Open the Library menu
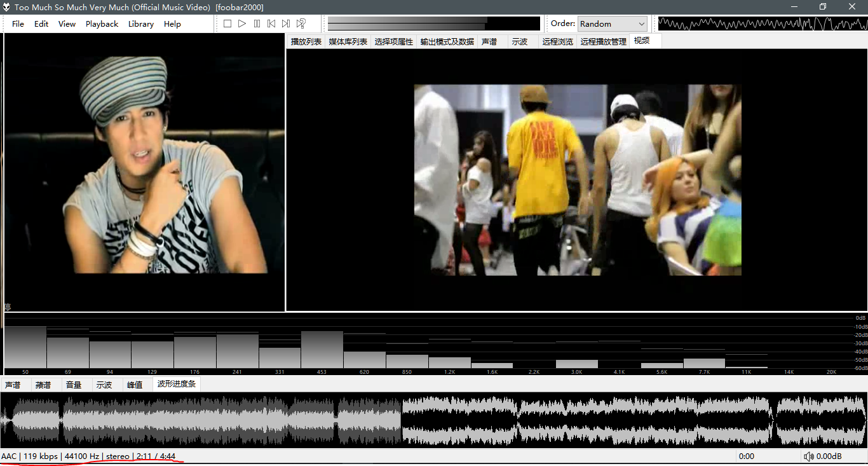 tap(140, 24)
